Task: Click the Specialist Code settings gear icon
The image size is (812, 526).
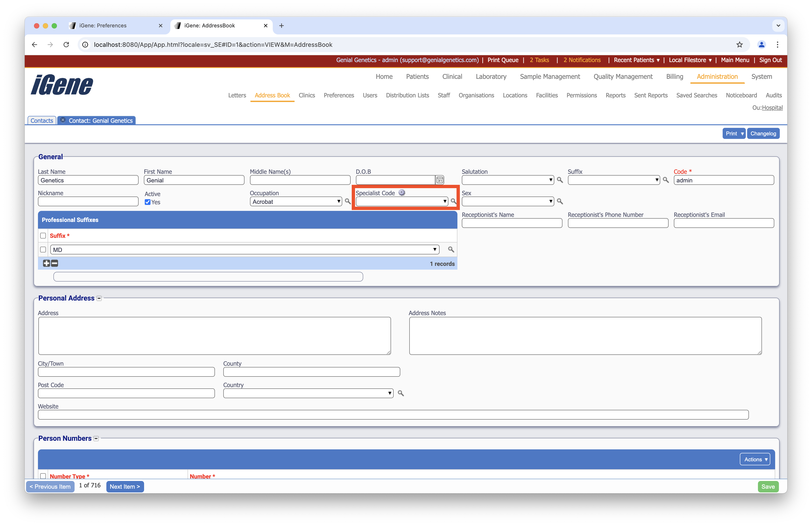Action: 402,193
